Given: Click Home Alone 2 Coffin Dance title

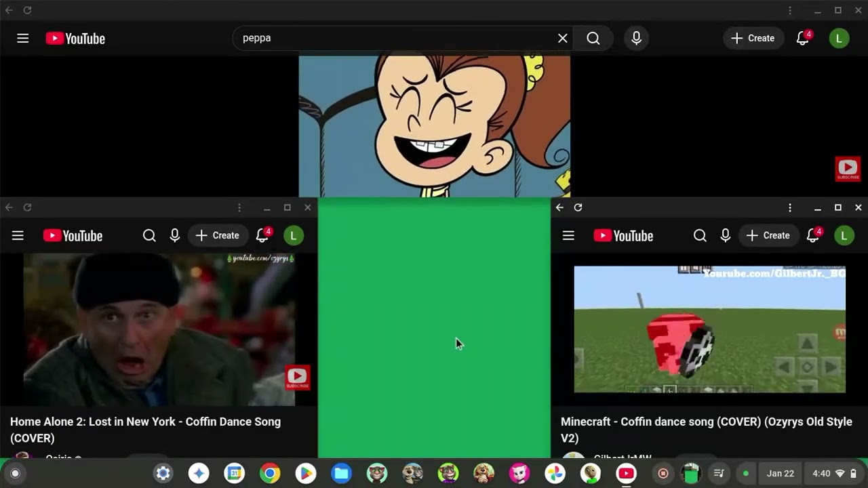Looking at the screenshot, I should [x=145, y=430].
